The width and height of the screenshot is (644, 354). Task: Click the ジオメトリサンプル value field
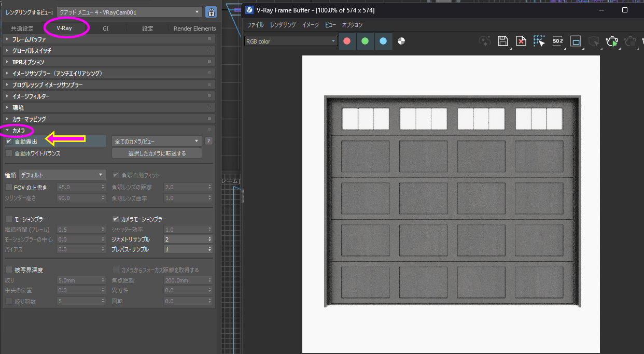[185, 239]
